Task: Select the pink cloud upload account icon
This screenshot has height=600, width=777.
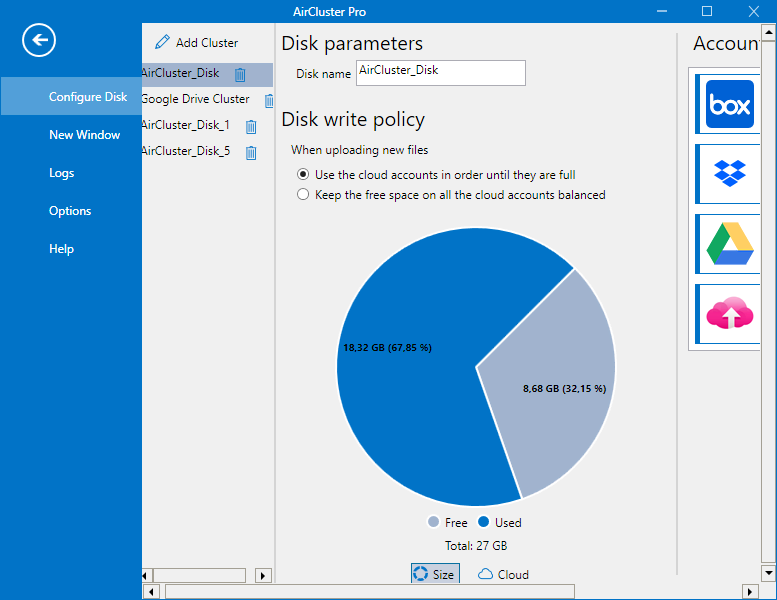Action: [729, 314]
